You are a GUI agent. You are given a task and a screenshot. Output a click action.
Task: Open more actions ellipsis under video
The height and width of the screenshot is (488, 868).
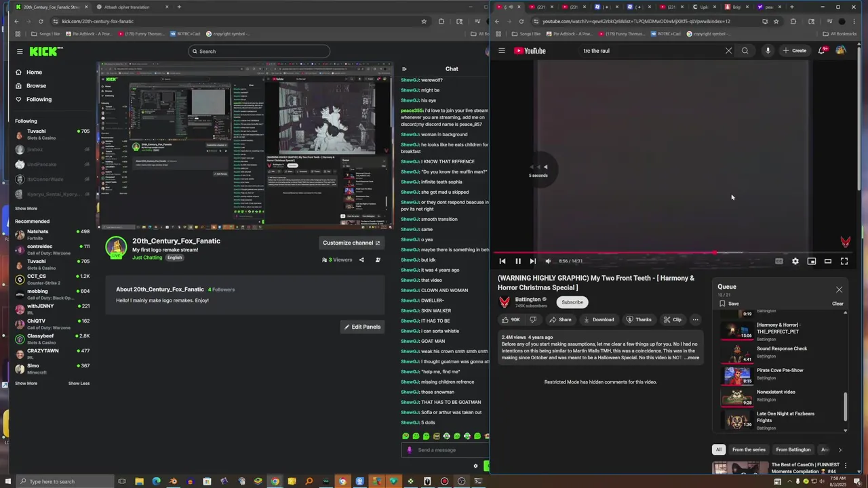point(695,320)
